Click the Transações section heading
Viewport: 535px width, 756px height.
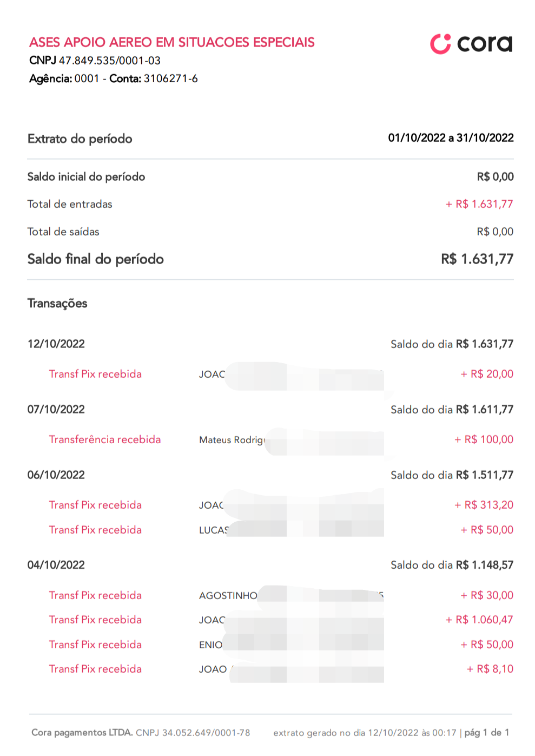click(x=57, y=304)
